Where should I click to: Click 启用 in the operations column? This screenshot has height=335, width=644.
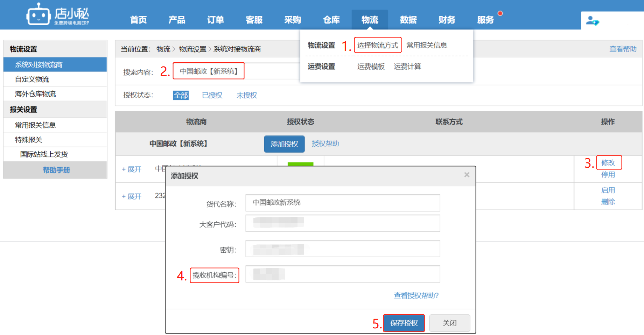click(x=608, y=190)
